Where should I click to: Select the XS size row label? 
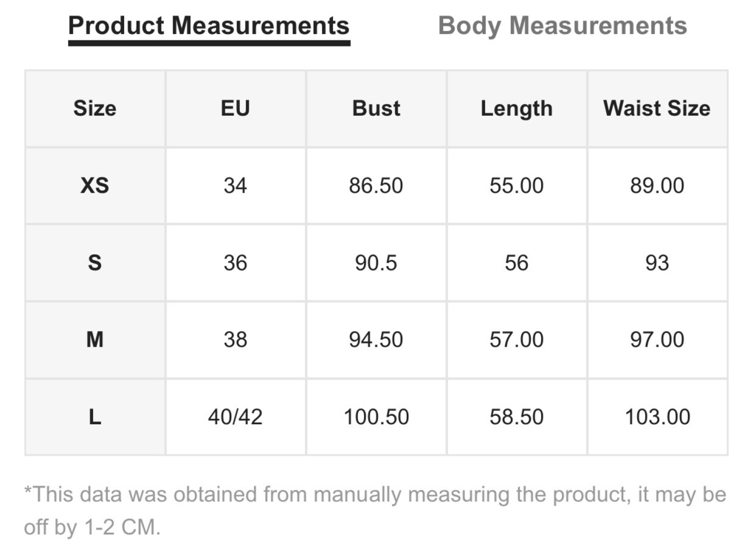[95, 185]
